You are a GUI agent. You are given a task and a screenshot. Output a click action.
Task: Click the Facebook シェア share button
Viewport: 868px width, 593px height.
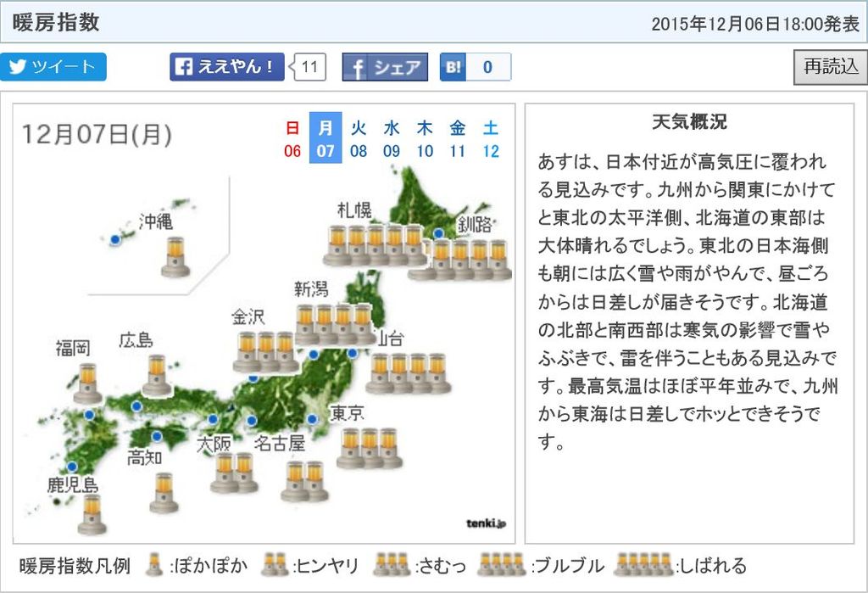(x=385, y=67)
